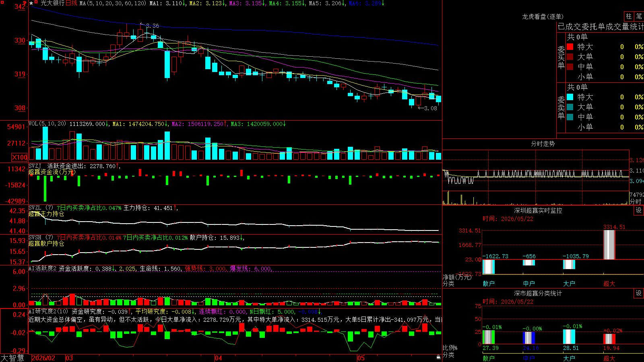Click the 超大 bar in 深圳超赢实时监控 chart
This screenshot has width=644, height=362.
point(609,245)
